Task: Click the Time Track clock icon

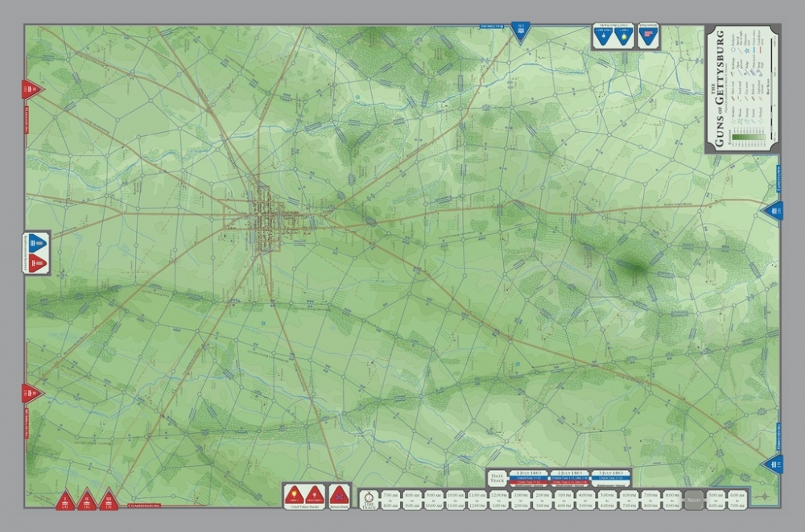Action: [368, 497]
